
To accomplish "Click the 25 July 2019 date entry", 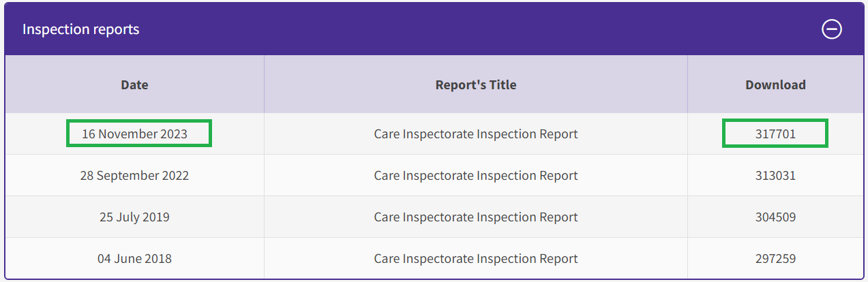I will pyautogui.click(x=134, y=217).
